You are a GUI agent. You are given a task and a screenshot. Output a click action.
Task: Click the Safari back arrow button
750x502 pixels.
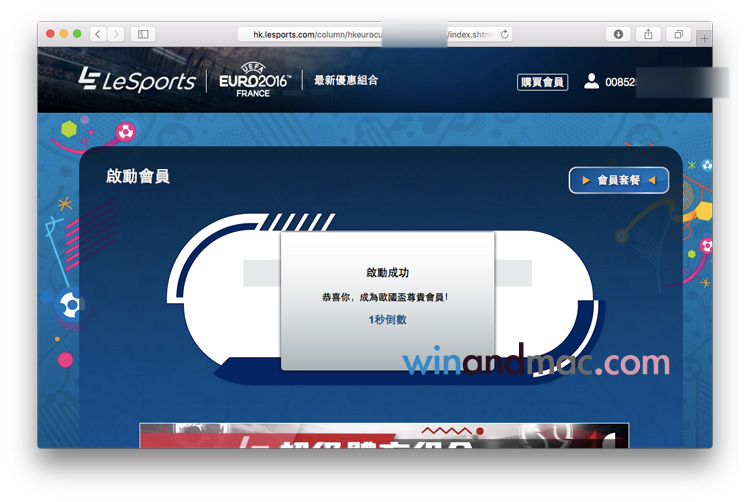tap(98, 34)
